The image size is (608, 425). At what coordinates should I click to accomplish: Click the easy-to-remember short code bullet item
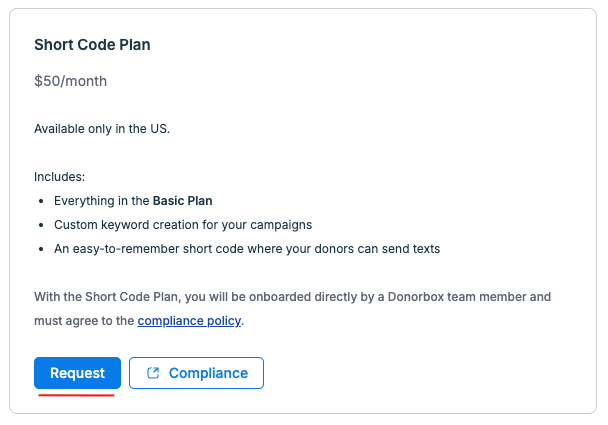[247, 249]
